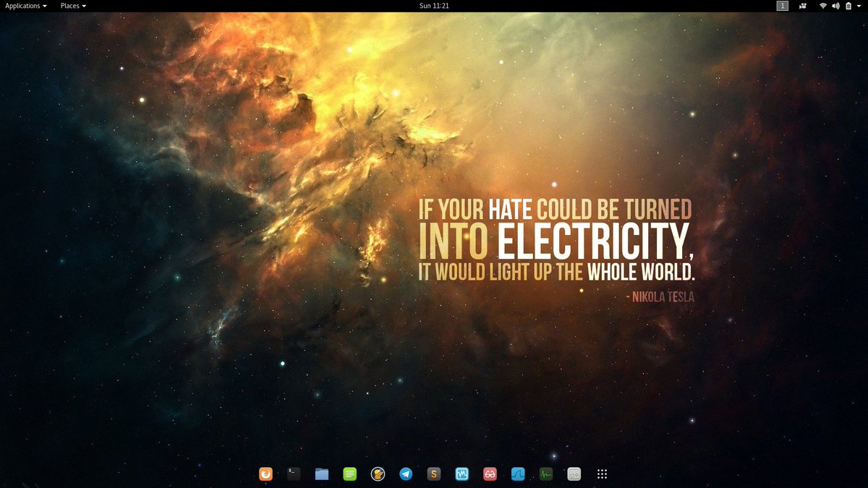Screen dimensions: 868x488
Task: Open the Sun 11:21 clock calendar
Action: (434, 6)
